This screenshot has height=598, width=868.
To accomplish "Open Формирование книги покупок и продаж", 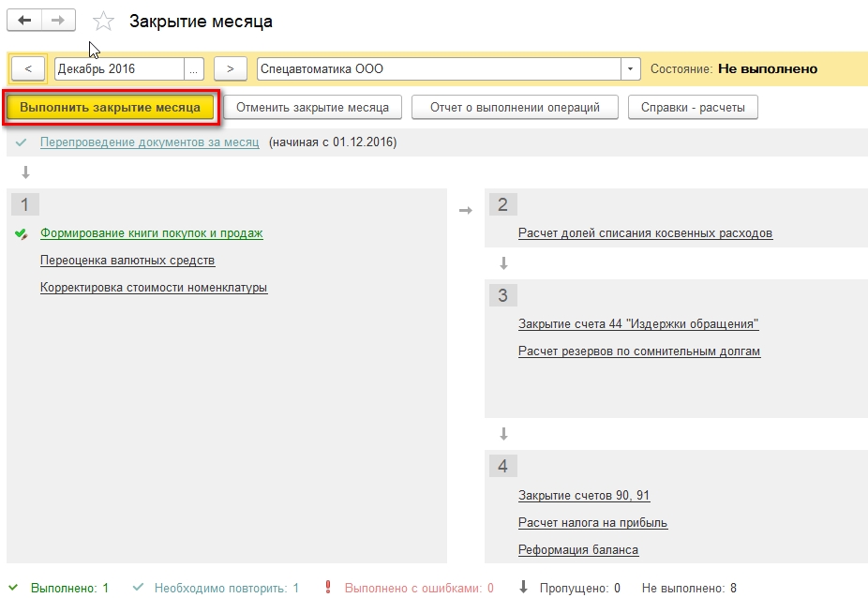I will (151, 233).
